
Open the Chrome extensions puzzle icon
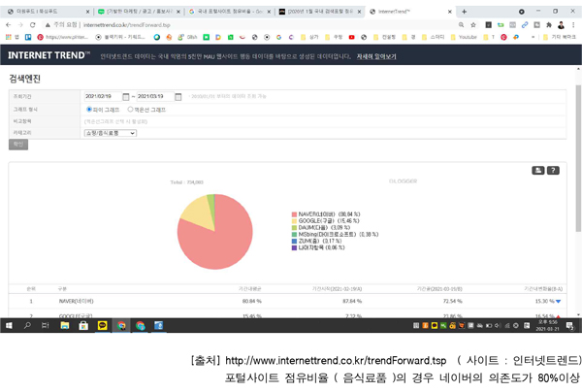[549, 25]
